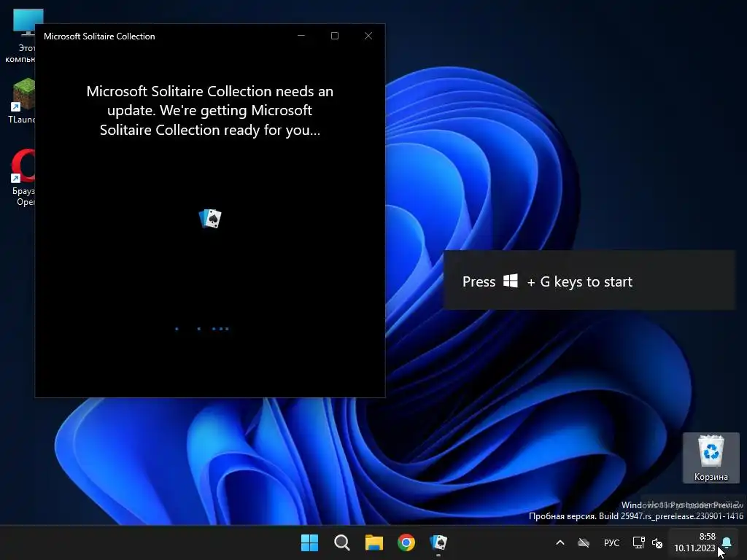This screenshot has width=747, height=560.
Task: Click the Microsoft Solitaire Collection title text
Action: click(99, 36)
